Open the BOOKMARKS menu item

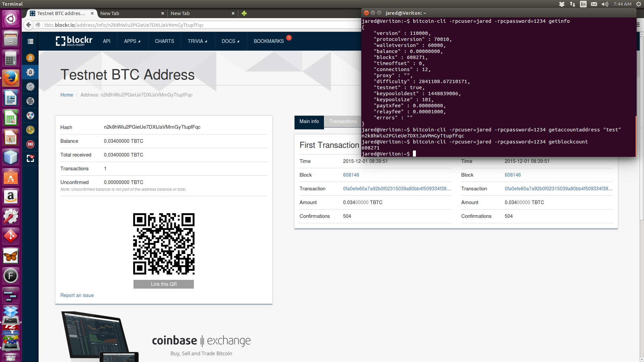click(269, 41)
